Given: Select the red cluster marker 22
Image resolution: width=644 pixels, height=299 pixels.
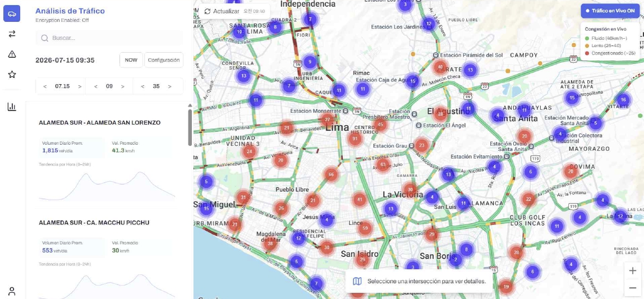Looking at the screenshot, I should pyautogui.click(x=528, y=199).
